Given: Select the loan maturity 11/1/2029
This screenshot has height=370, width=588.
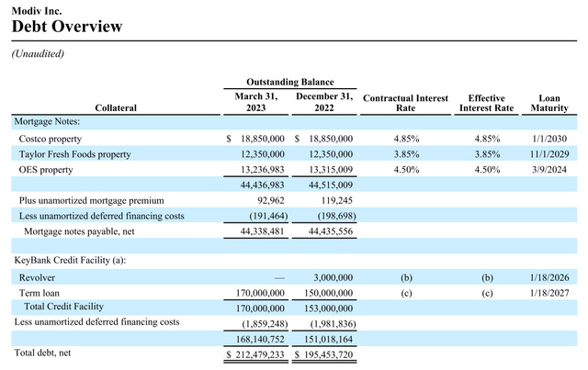Looking at the screenshot, I should point(549,154).
